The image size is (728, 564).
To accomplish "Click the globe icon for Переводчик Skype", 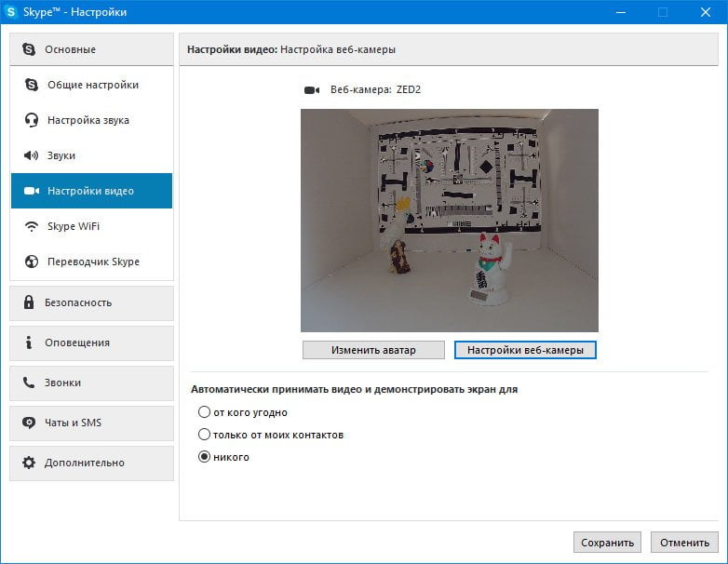I will (x=32, y=262).
